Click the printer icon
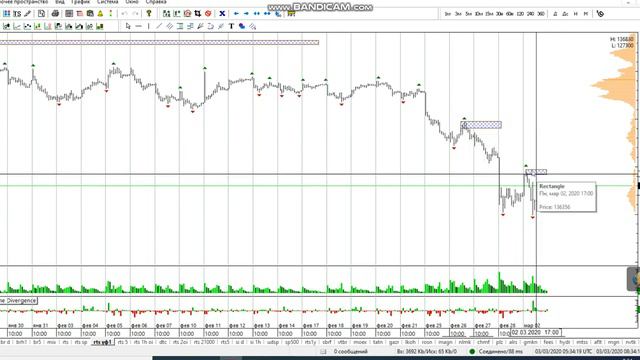Image resolution: width=640 pixels, height=360 pixels. (x=55, y=13)
